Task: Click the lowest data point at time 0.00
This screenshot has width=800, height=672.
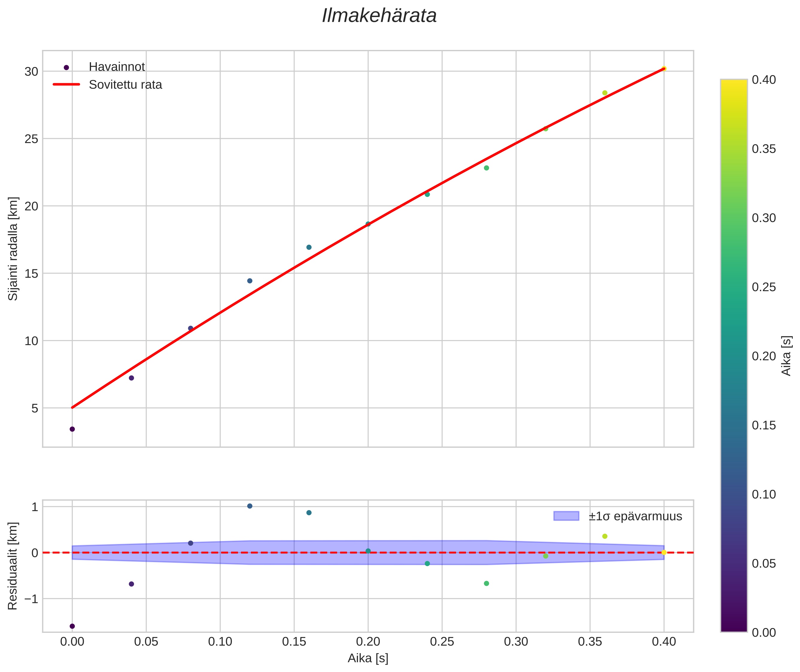Action: pyautogui.click(x=72, y=429)
